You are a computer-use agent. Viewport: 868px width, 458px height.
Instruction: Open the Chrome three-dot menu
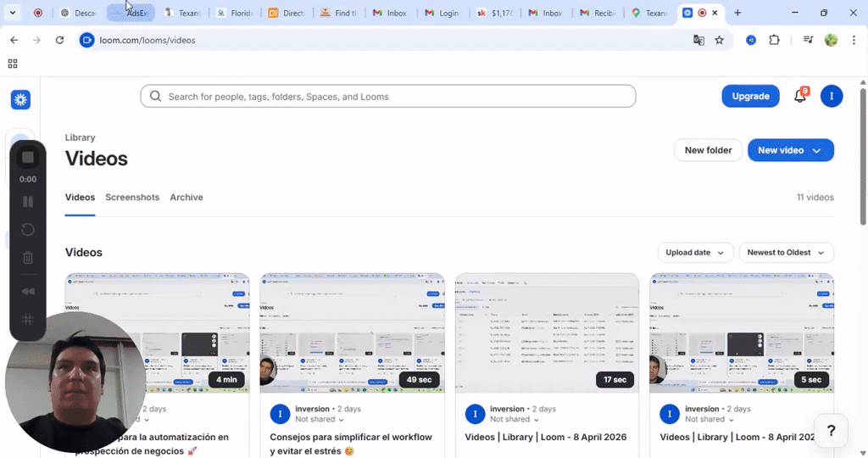854,40
